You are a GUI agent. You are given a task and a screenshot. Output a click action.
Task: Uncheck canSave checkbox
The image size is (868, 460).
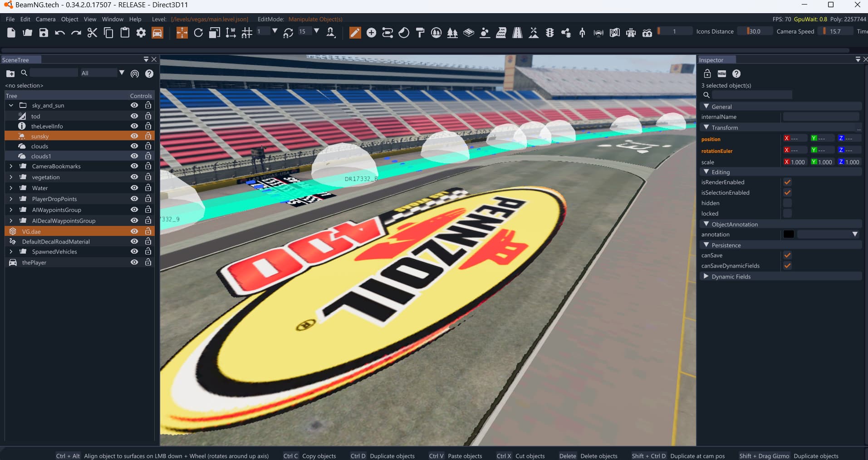coord(788,255)
